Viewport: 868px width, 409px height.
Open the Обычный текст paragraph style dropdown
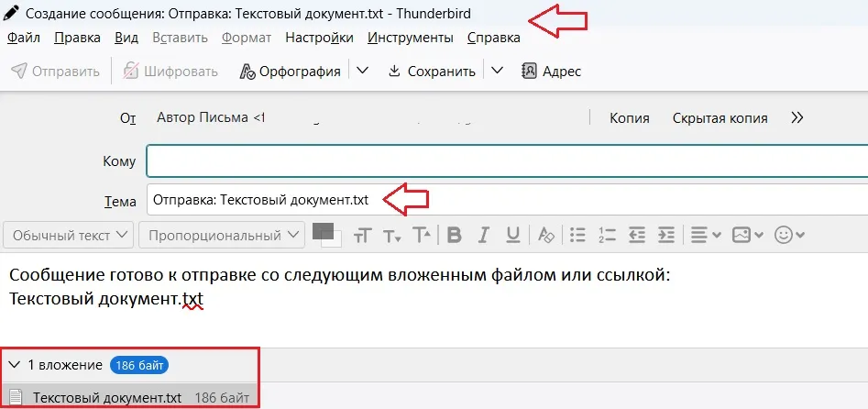pos(69,235)
